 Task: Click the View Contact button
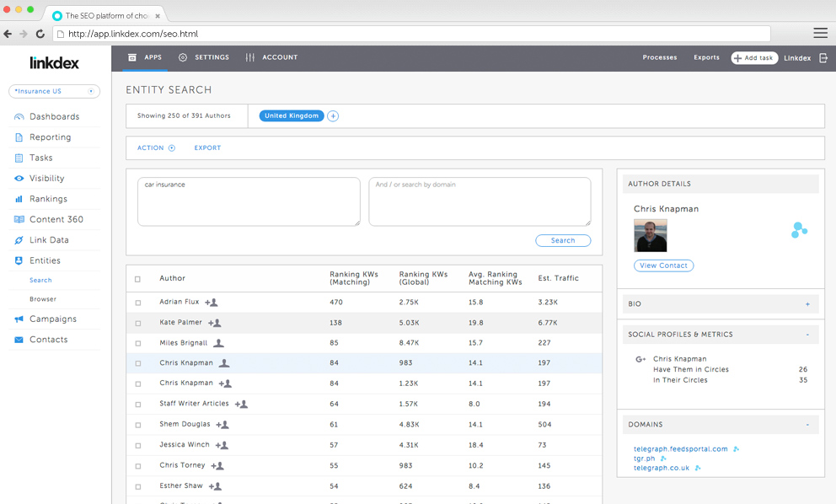tap(663, 265)
